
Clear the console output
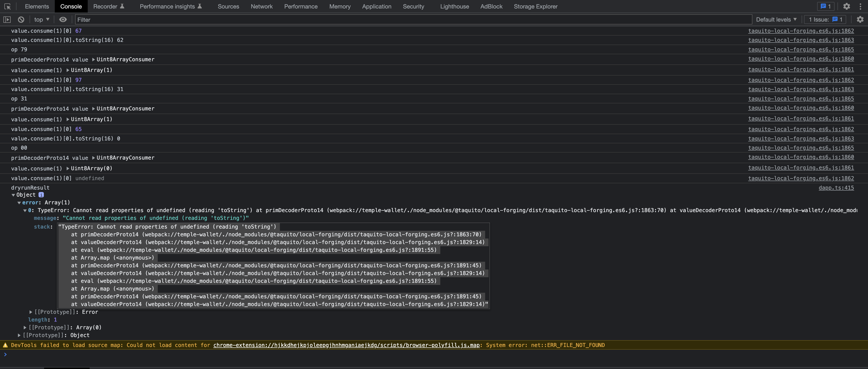click(x=21, y=20)
